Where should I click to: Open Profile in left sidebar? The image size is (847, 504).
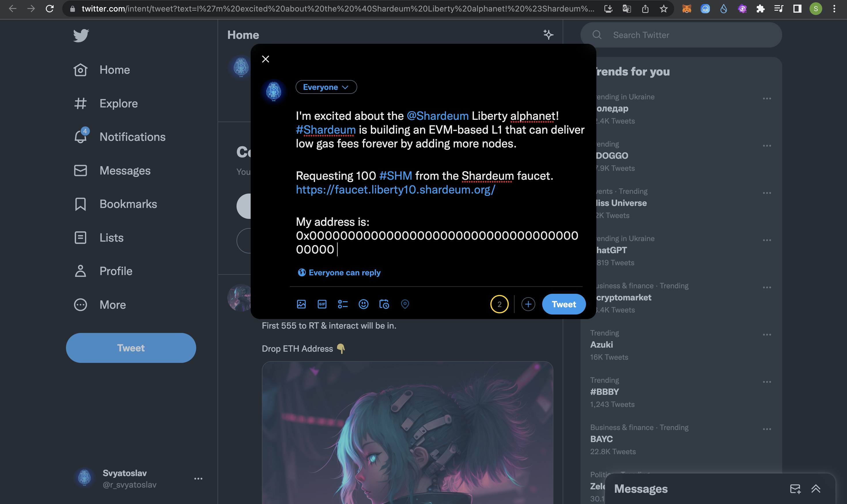pos(103,271)
